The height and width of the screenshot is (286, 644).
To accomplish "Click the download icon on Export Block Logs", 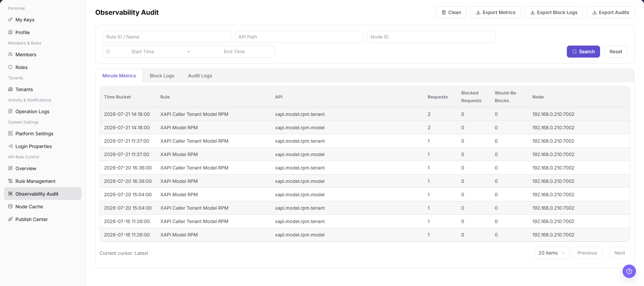I will pos(533,12).
